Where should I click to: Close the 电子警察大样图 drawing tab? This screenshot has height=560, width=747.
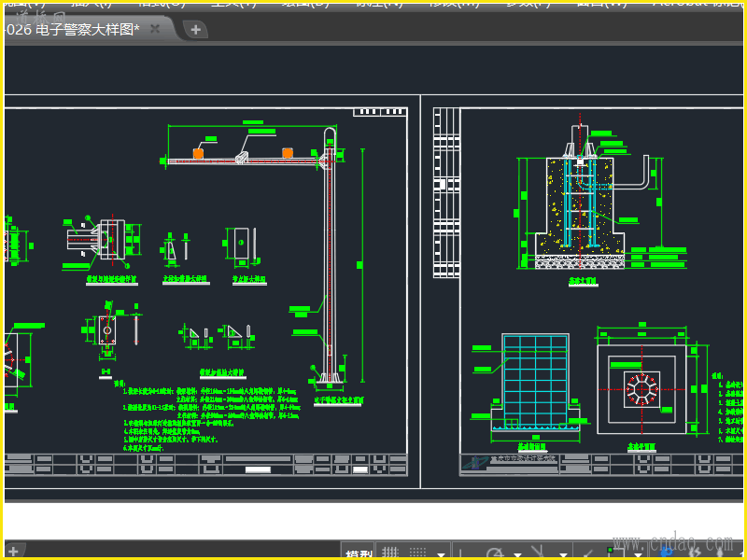[x=155, y=29]
